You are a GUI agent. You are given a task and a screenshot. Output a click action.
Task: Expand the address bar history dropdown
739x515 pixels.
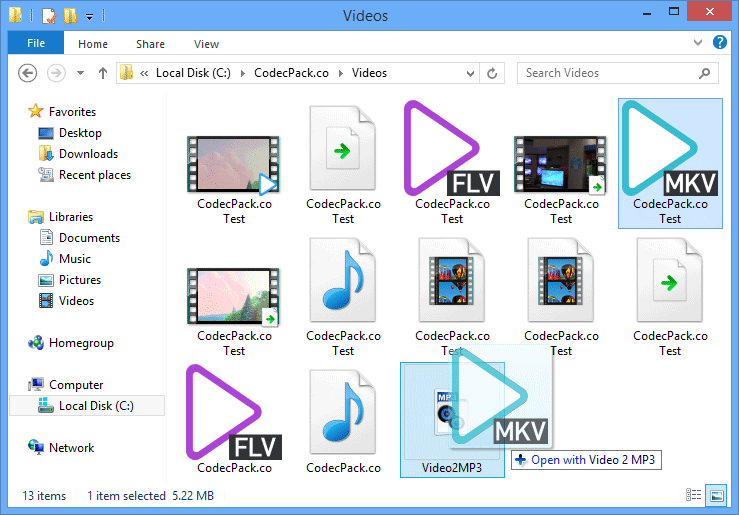pyautogui.click(x=470, y=74)
